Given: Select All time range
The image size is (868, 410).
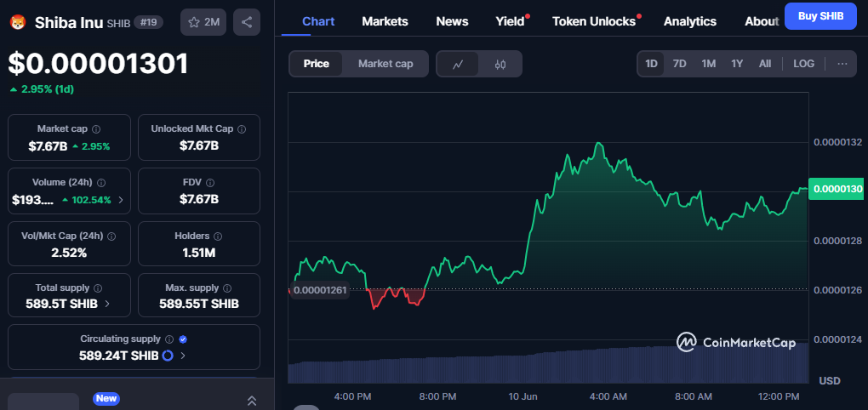Looking at the screenshot, I should pyautogui.click(x=765, y=64).
